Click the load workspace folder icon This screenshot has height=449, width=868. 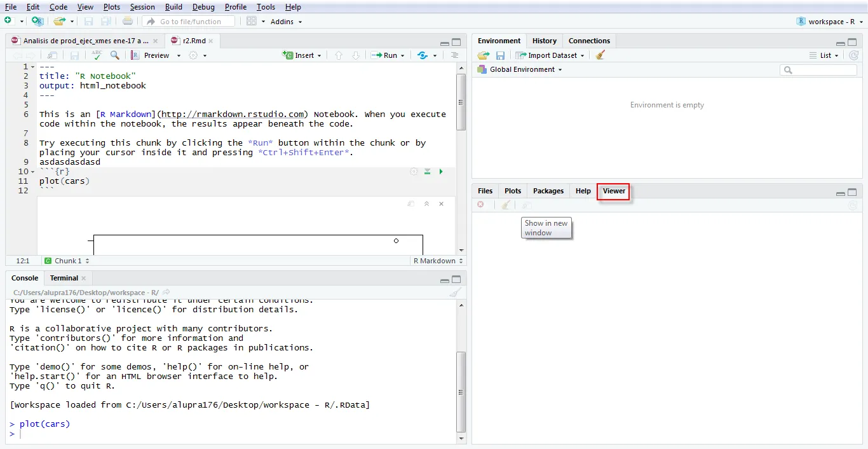(483, 55)
